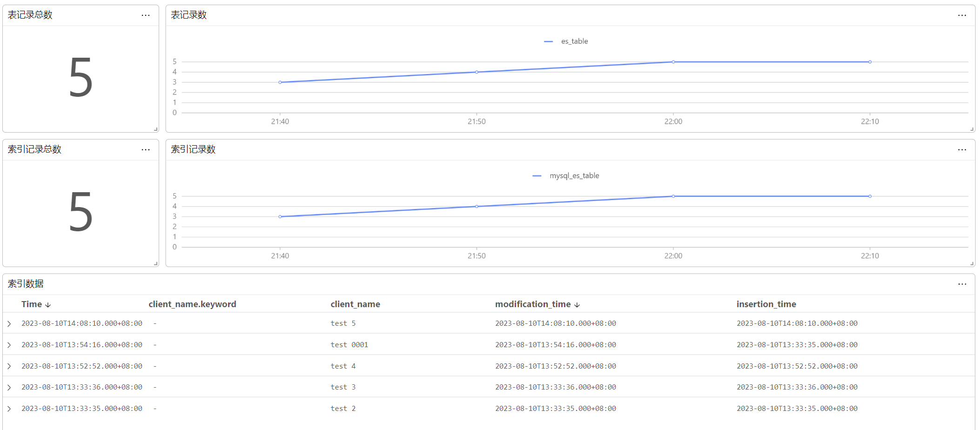Expand the test 5 row

(x=9, y=323)
